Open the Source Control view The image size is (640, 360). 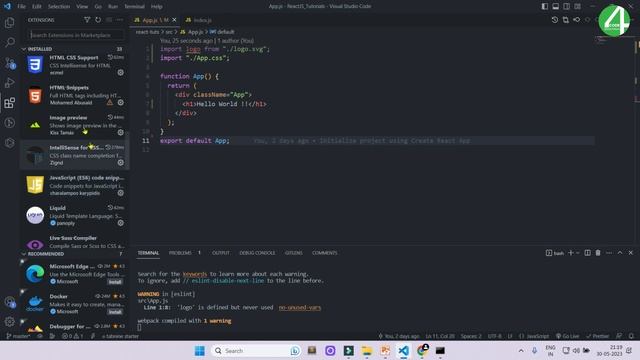10,62
